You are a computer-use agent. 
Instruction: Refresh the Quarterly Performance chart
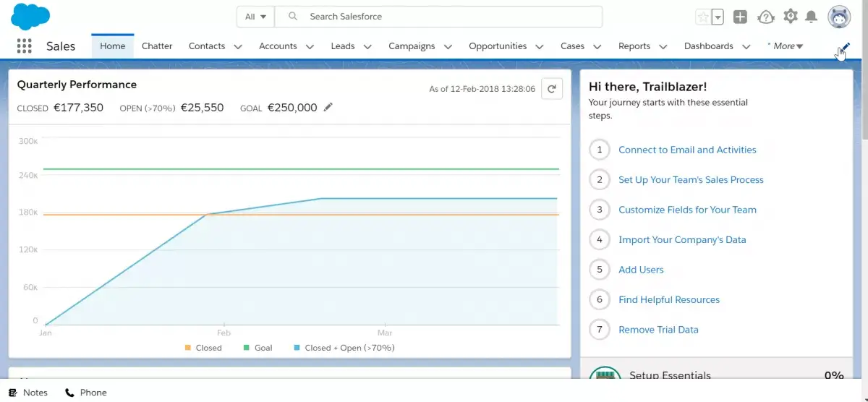point(552,89)
